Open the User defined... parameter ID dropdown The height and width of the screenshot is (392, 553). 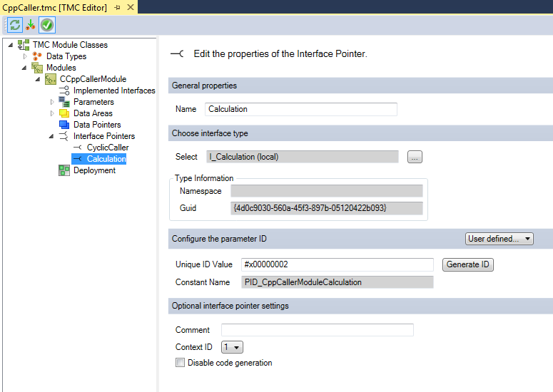pyautogui.click(x=499, y=239)
